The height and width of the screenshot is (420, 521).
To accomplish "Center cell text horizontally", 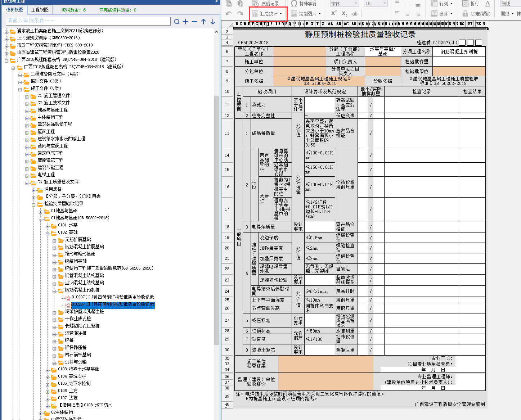I will tap(408, 14).
